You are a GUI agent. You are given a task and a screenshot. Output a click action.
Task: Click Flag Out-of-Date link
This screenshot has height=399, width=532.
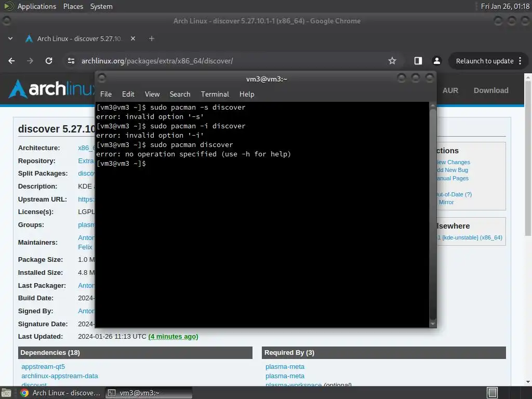454,194
